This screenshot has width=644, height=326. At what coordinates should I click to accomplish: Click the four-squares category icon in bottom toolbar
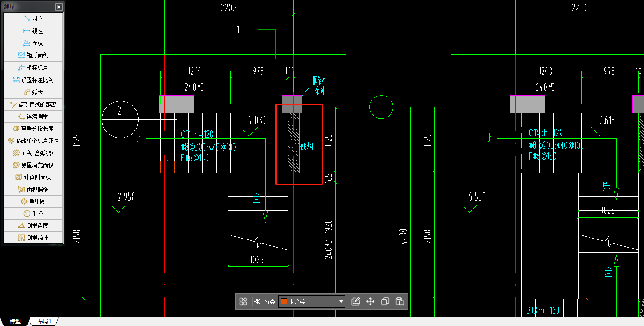243,301
